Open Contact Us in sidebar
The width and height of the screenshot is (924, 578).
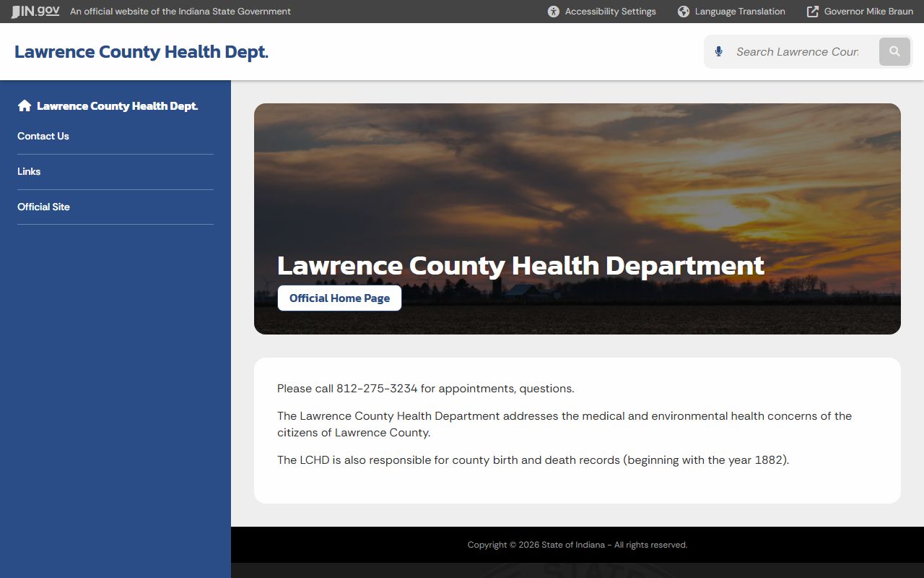point(43,136)
